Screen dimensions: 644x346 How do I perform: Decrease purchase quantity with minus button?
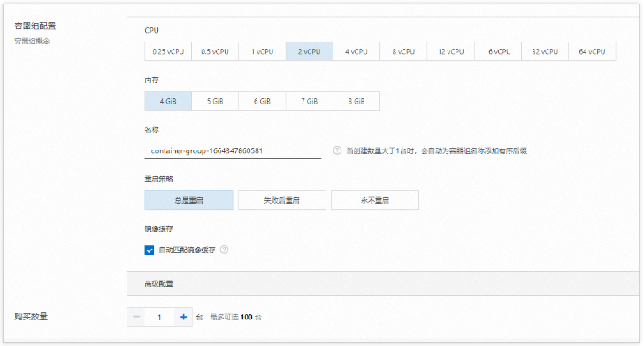136,317
